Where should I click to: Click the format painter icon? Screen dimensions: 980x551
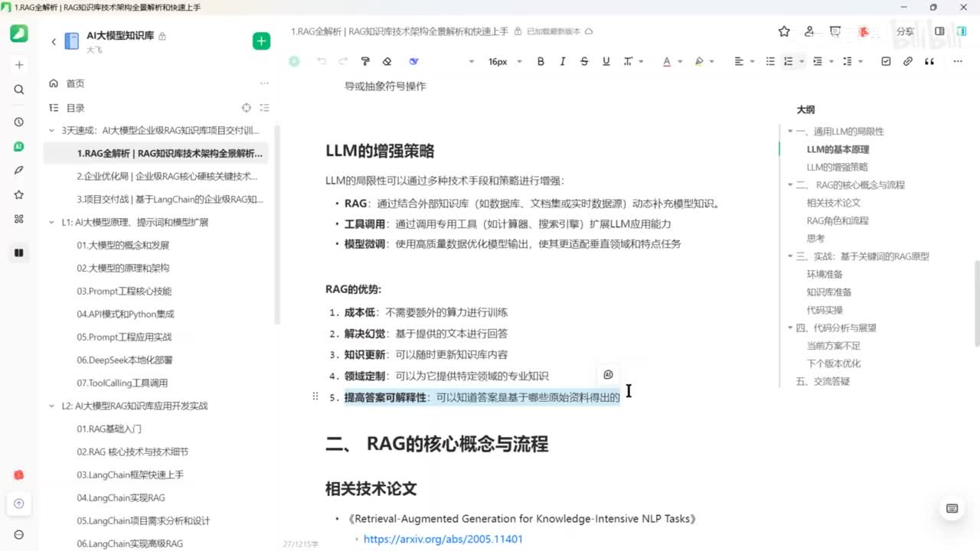click(x=365, y=61)
